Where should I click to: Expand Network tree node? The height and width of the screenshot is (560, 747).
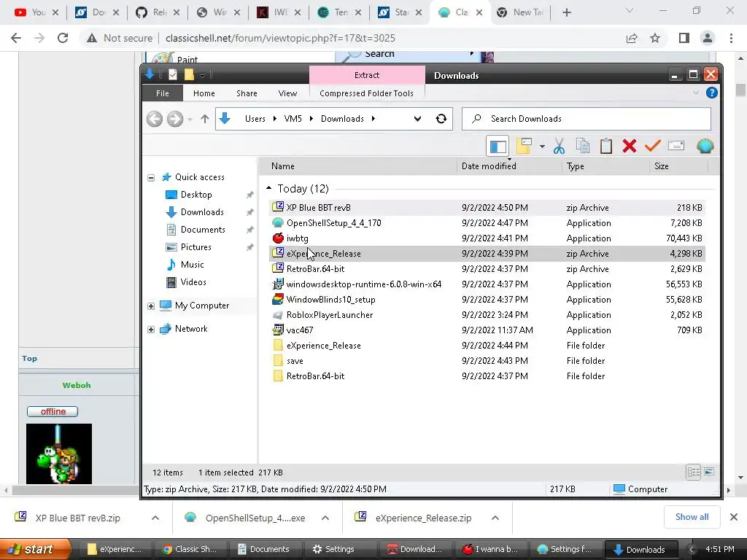click(151, 329)
